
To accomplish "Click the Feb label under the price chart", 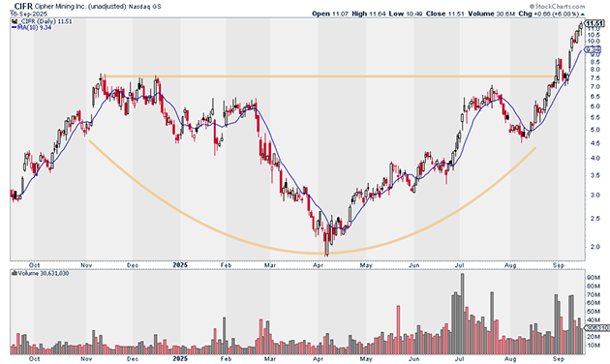I will pos(226,265).
